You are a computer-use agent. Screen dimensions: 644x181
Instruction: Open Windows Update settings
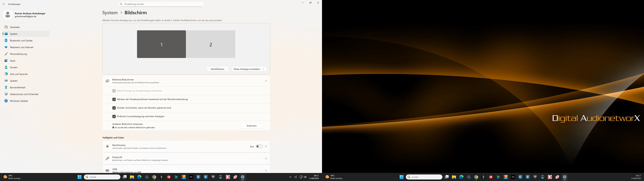[26, 101]
